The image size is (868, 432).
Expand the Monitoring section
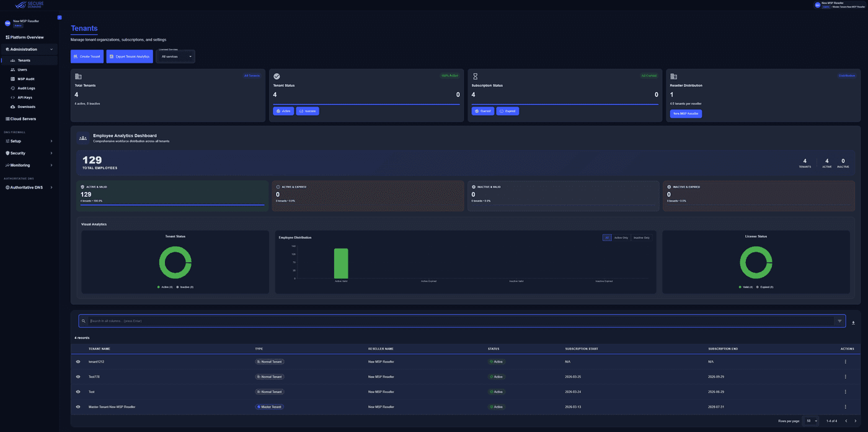[29, 165]
